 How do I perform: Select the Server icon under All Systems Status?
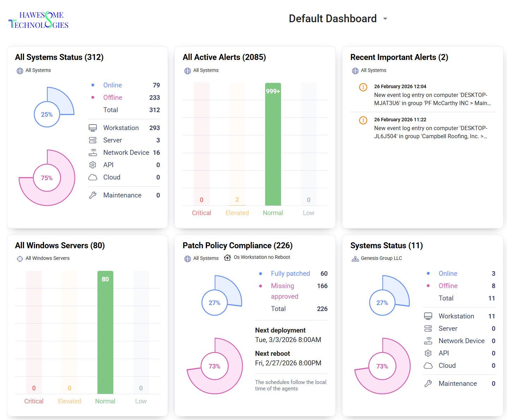[93, 140]
